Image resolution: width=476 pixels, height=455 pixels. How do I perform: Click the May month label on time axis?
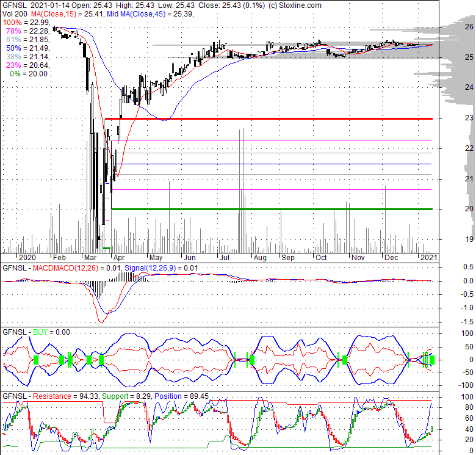(x=156, y=258)
